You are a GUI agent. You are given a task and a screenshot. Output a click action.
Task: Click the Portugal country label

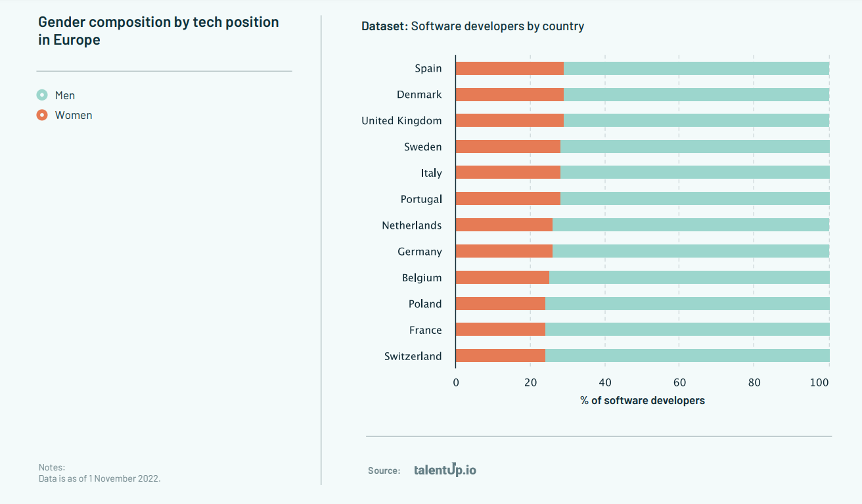coord(421,199)
